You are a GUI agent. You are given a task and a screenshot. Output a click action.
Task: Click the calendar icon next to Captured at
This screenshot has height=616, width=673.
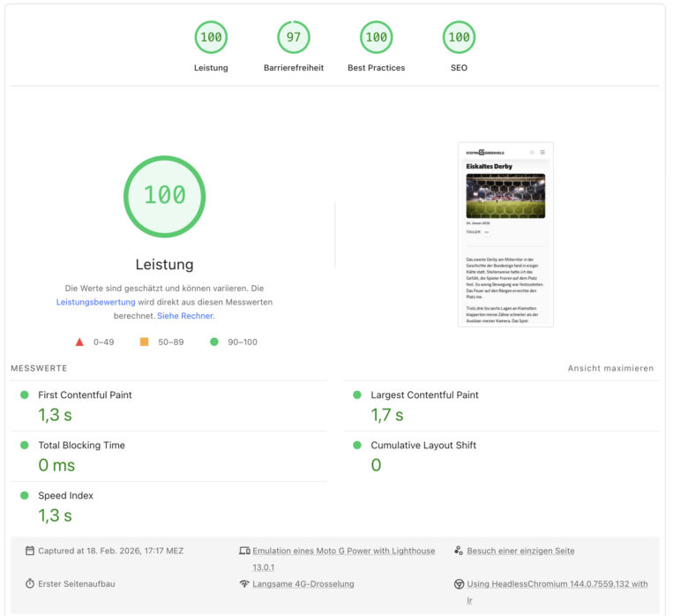[30, 551]
